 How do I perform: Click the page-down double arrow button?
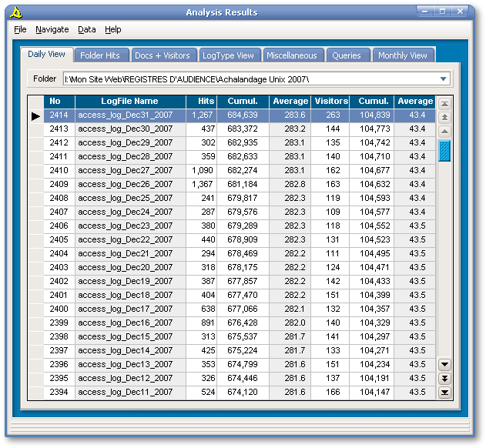point(444,378)
